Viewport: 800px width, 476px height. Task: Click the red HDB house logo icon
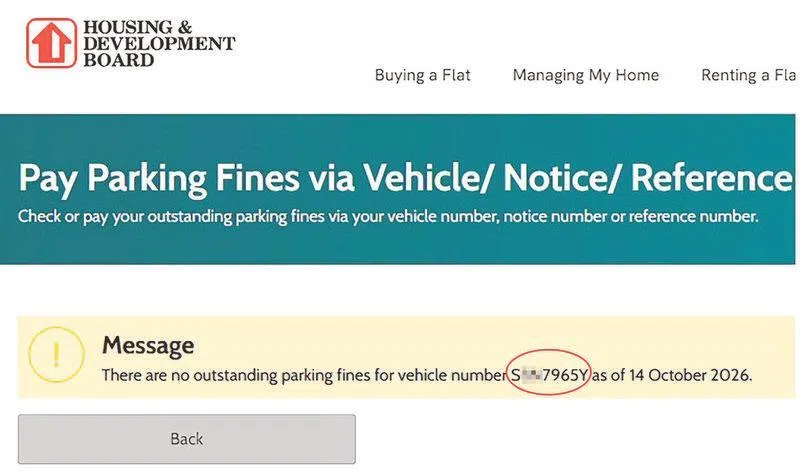(52, 43)
